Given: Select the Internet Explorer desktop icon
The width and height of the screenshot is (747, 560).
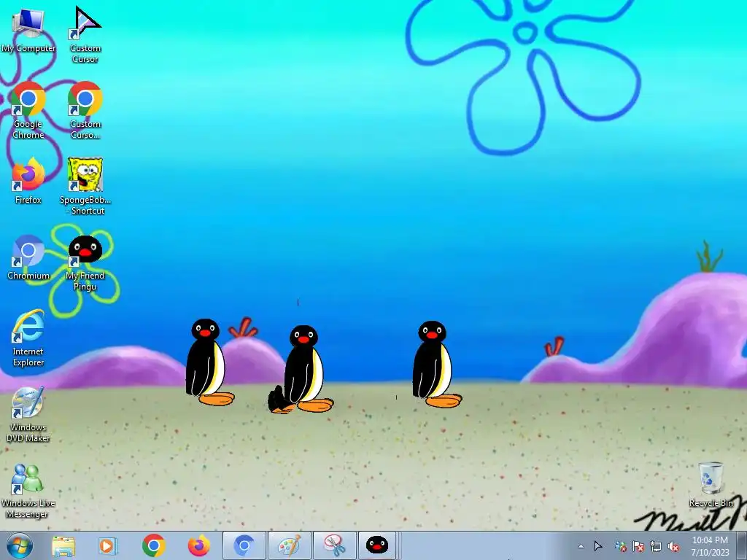Looking at the screenshot, I should [28, 338].
